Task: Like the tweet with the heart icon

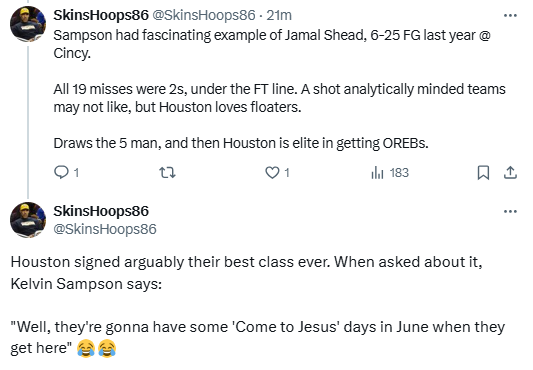Action: click(272, 173)
